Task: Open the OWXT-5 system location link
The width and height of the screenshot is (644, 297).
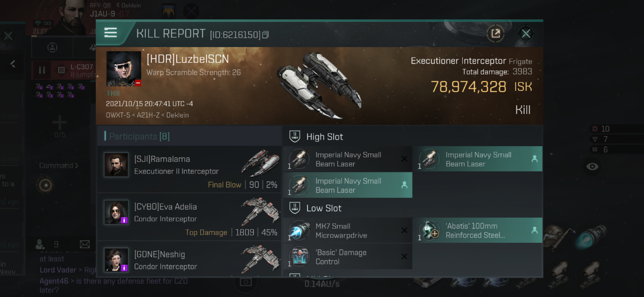Action: point(118,115)
